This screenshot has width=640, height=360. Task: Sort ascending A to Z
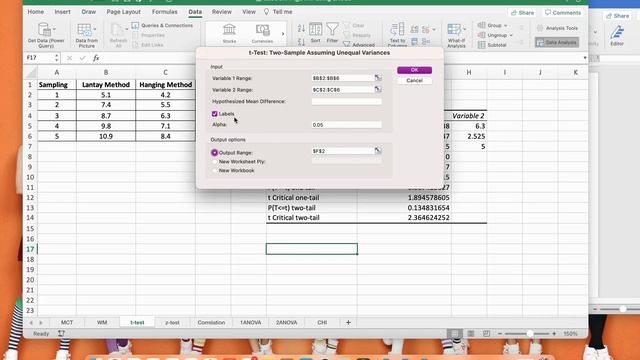(x=301, y=28)
